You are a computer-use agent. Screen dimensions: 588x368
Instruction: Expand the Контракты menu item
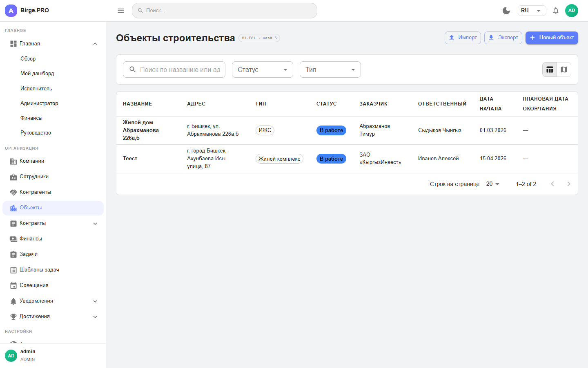point(95,223)
